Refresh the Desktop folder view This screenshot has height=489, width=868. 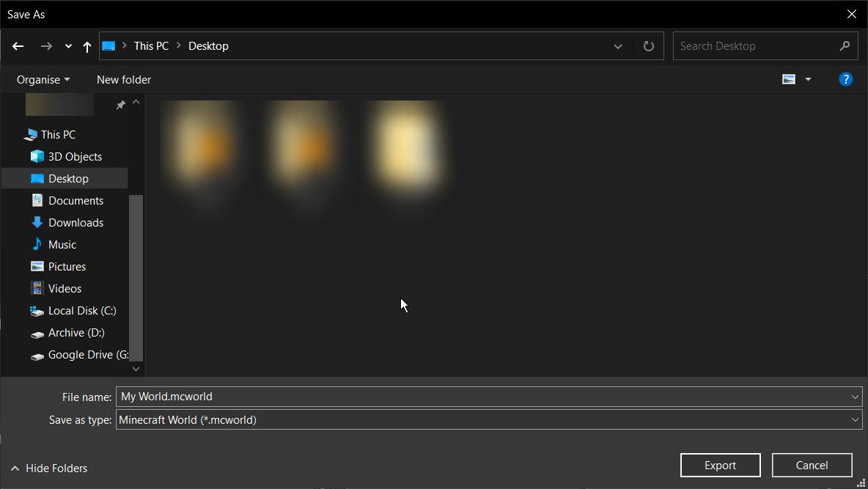pyautogui.click(x=648, y=46)
